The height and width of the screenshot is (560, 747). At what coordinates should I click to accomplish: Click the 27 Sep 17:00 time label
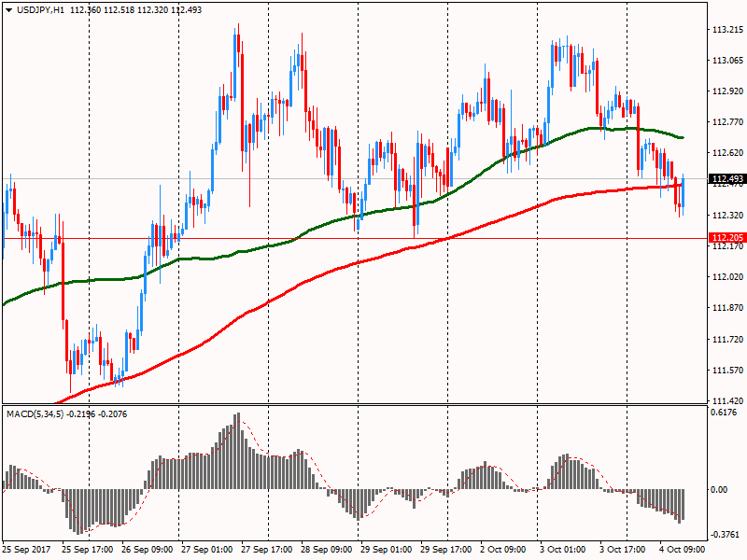click(x=266, y=550)
